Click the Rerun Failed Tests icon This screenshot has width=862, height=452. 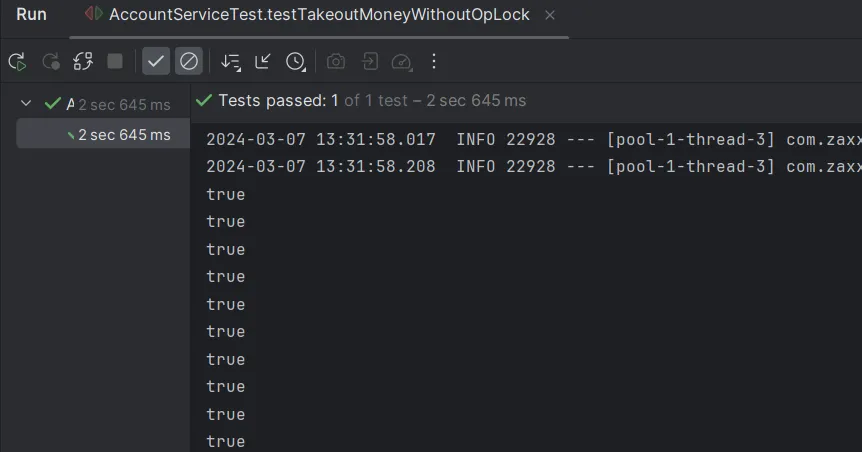click(50, 62)
